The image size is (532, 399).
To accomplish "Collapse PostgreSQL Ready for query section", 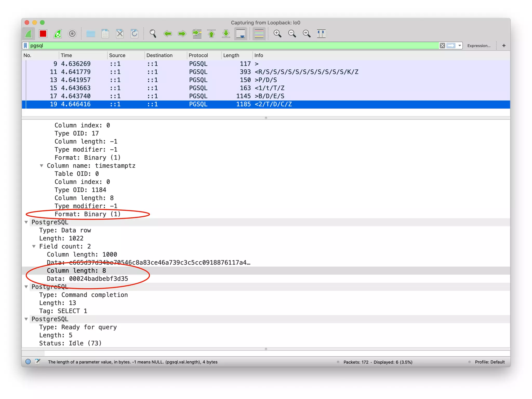I will (26, 319).
